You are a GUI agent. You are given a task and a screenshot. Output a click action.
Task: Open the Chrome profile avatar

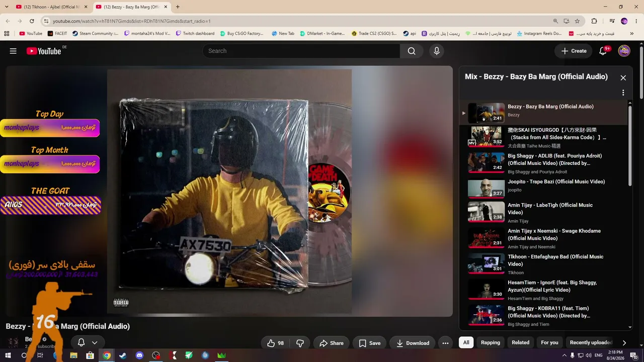(624, 21)
